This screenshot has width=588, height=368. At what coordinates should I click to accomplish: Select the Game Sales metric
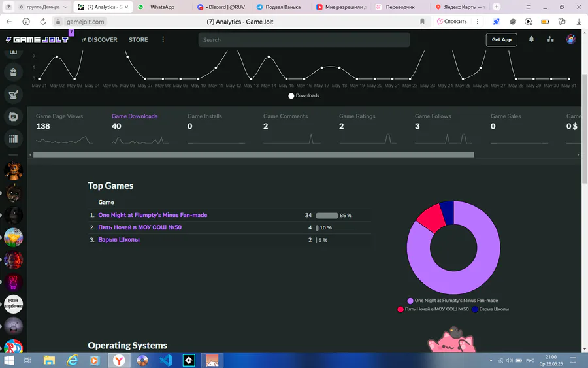point(519,129)
